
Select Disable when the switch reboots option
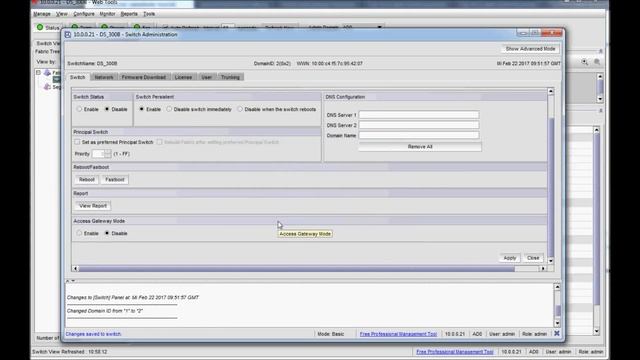pyautogui.click(x=240, y=109)
